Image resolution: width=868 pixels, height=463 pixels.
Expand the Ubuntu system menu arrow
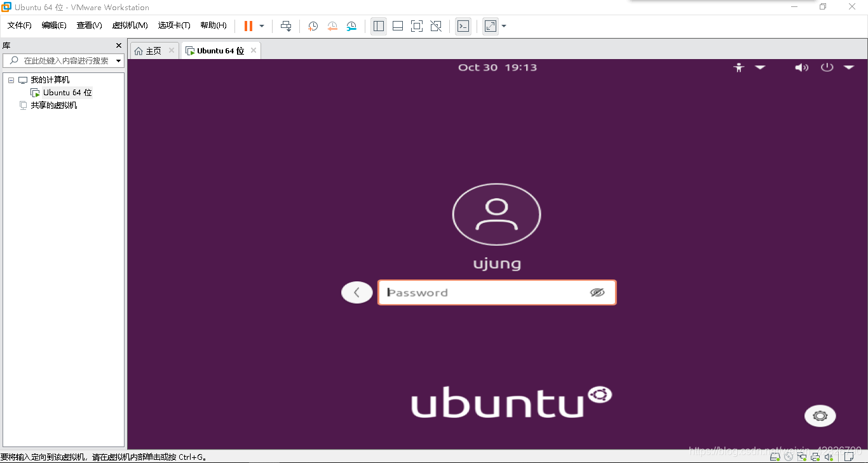tap(849, 67)
